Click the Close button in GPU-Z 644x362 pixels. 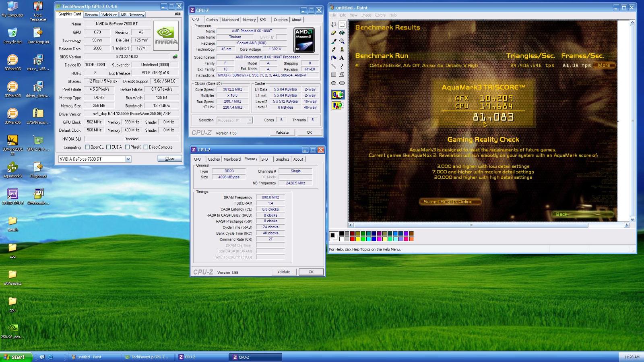pos(169,159)
